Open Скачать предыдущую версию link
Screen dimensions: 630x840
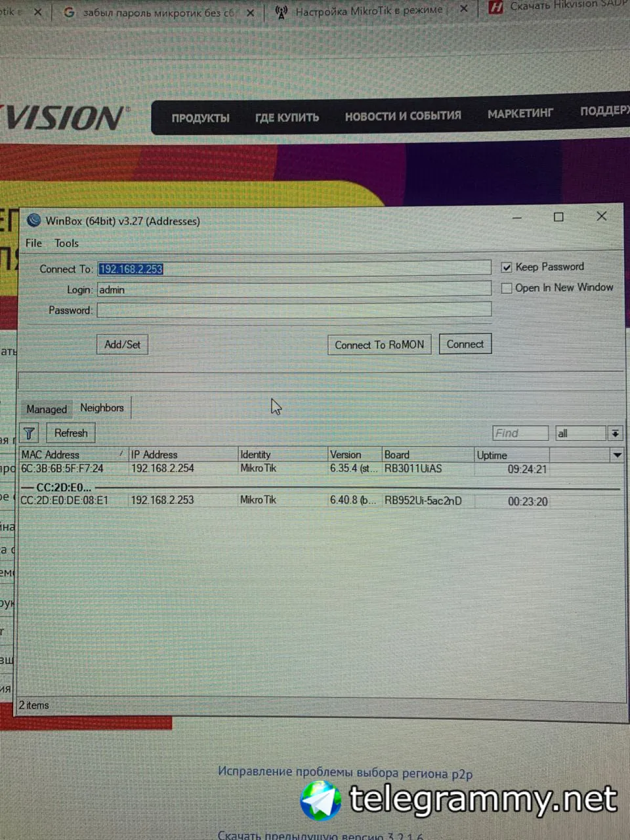coord(320,835)
